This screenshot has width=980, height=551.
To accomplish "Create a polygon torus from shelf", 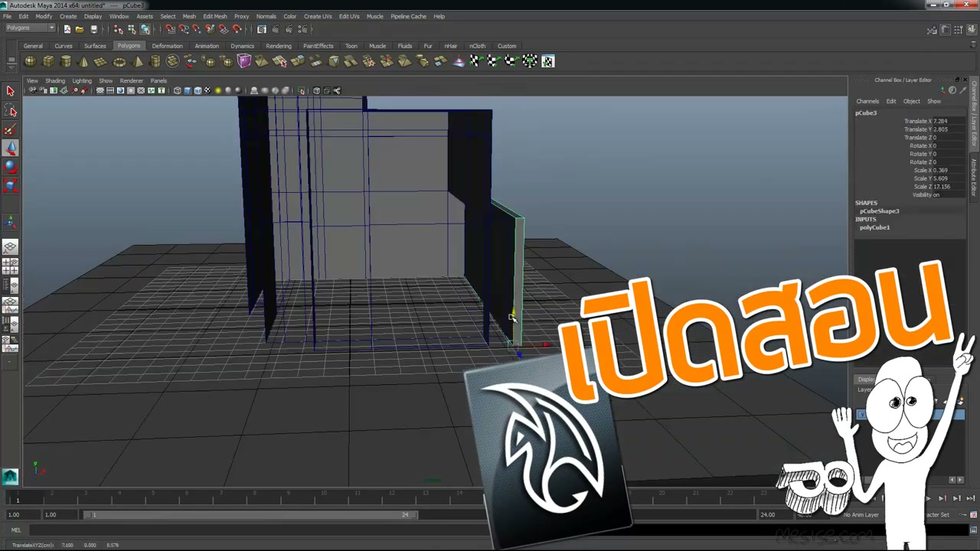I will click(119, 61).
